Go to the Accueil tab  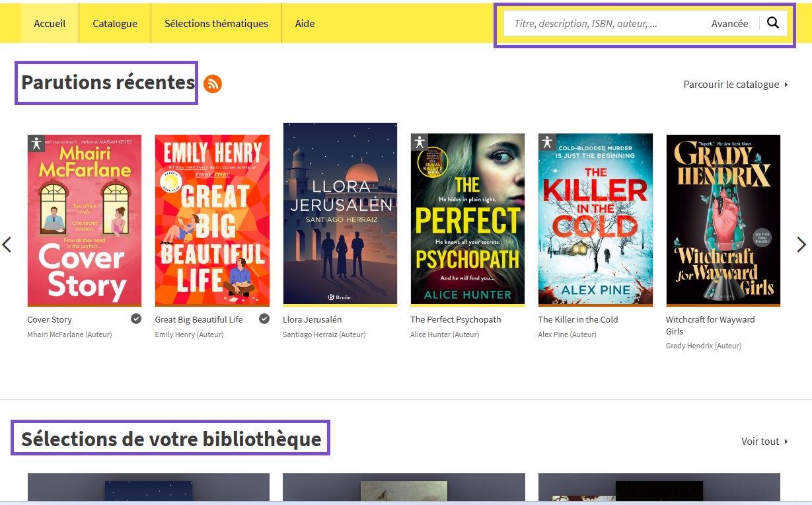pyautogui.click(x=50, y=23)
